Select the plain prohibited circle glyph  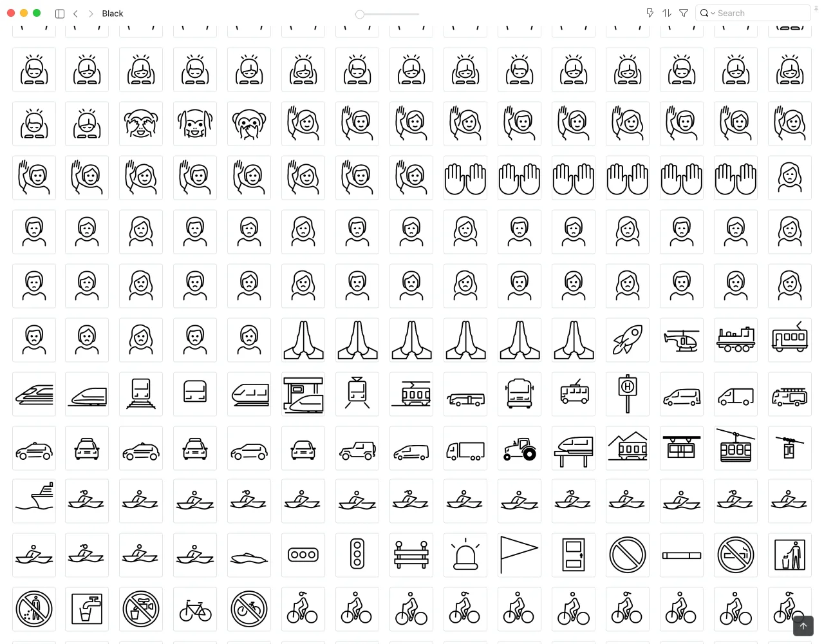628,555
